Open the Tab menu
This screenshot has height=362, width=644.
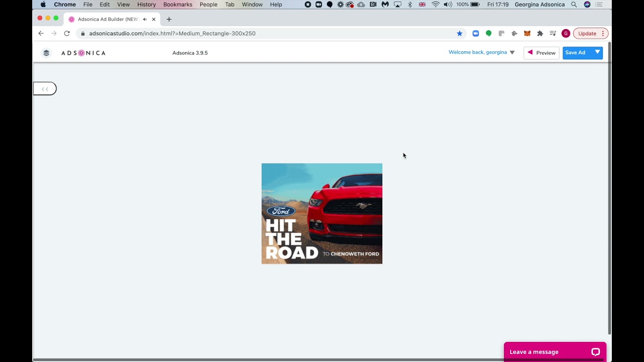tap(229, 5)
